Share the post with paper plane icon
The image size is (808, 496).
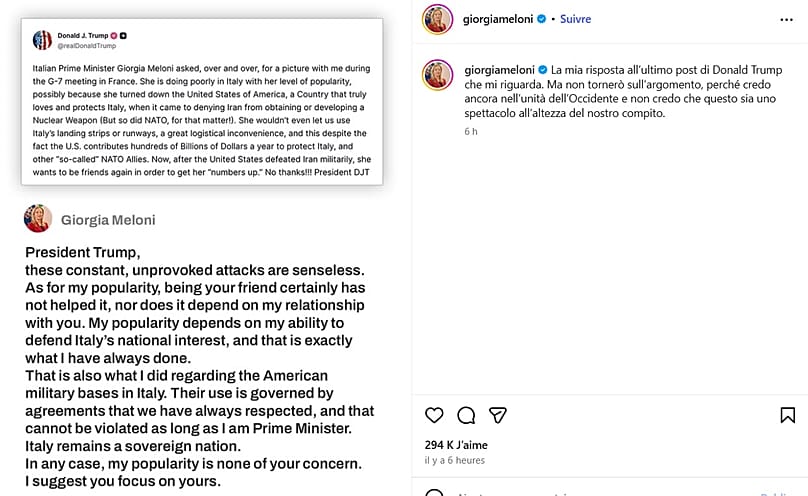point(498,415)
